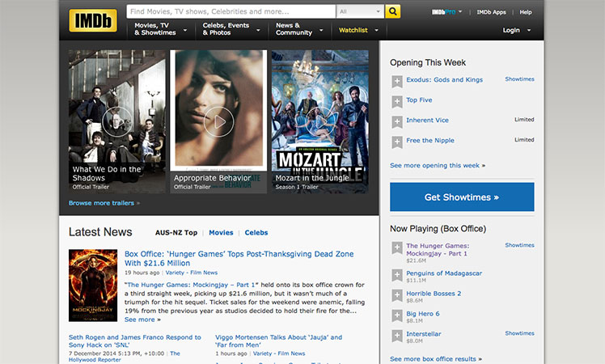Open Hunger Games box office headline

coord(239,258)
